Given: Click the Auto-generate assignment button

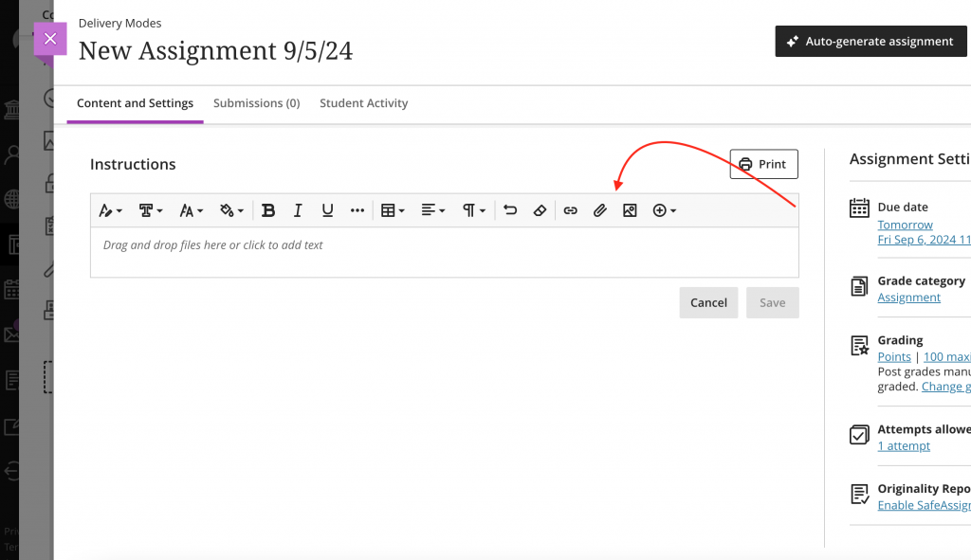Looking at the screenshot, I should point(870,41).
